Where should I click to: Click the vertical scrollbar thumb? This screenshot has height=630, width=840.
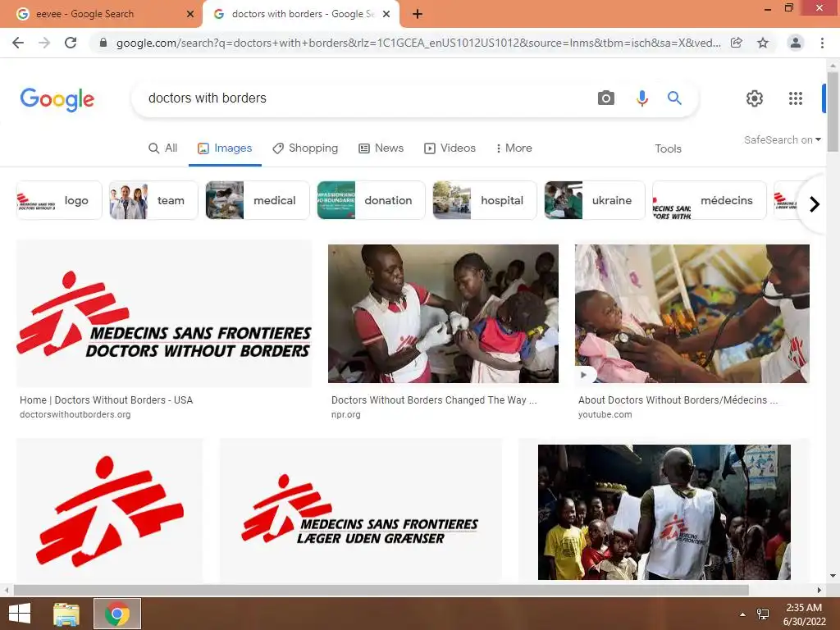click(833, 111)
